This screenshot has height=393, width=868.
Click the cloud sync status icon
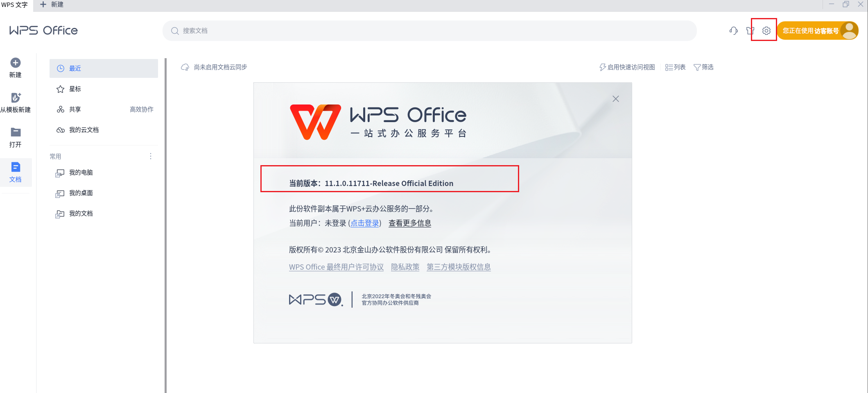coord(185,67)
